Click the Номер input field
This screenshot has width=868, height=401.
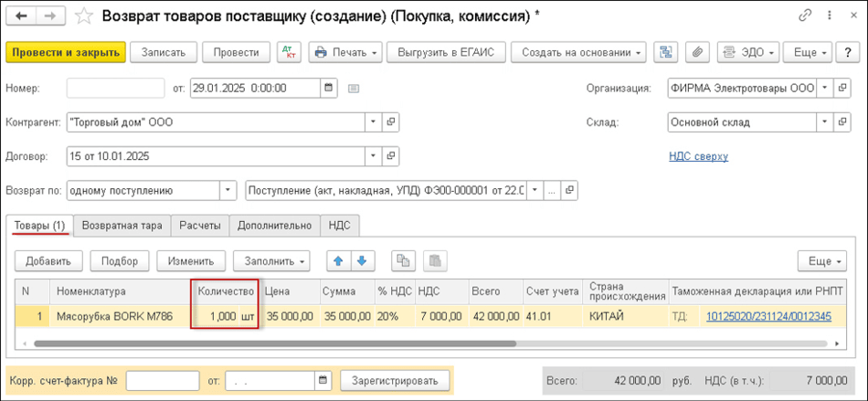[x=114, y=89]
